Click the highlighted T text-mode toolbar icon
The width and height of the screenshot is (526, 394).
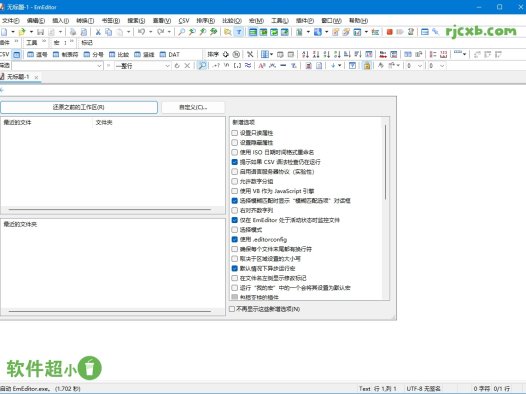(x=239, y=32)
